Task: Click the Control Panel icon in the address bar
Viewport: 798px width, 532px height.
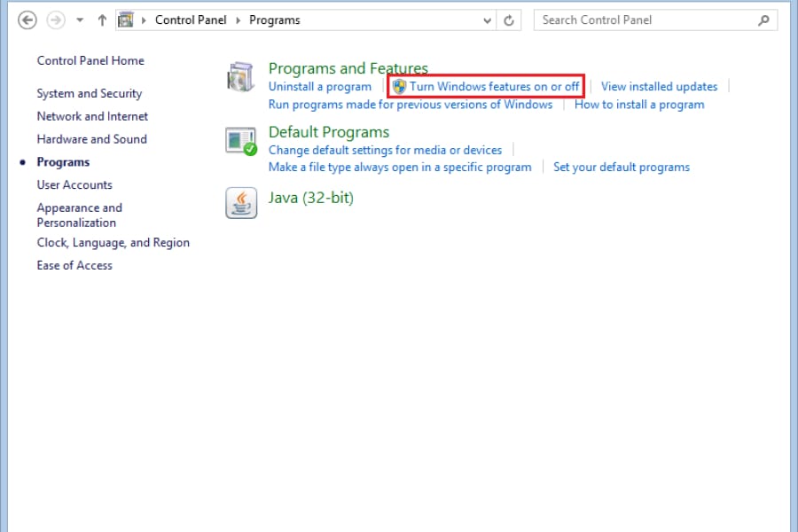Action: click(x=126, y=20)
